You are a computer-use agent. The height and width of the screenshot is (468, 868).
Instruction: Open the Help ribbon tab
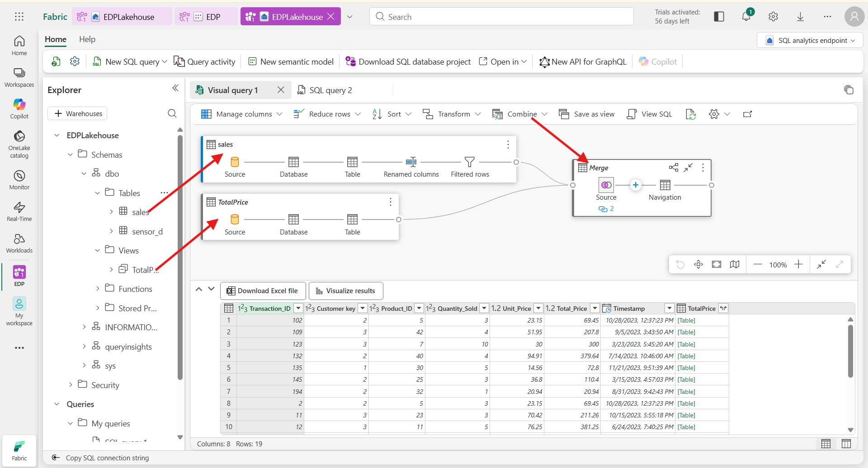point(87,39)
